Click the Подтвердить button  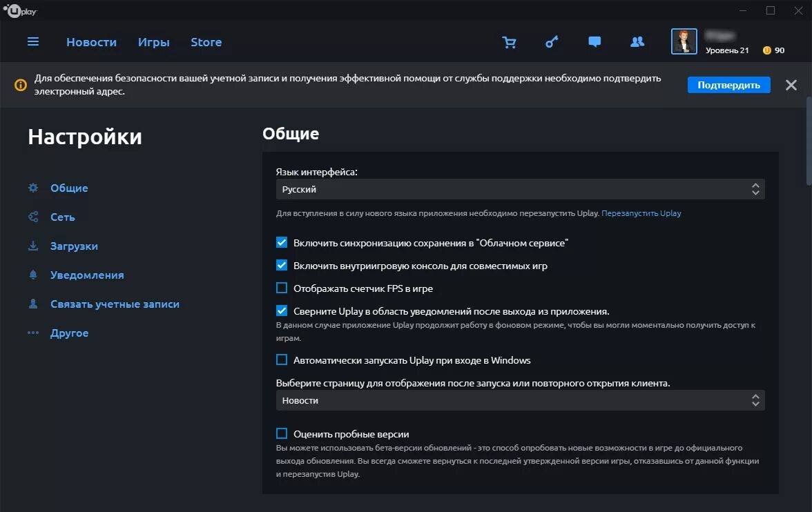(x=728, y=85)
